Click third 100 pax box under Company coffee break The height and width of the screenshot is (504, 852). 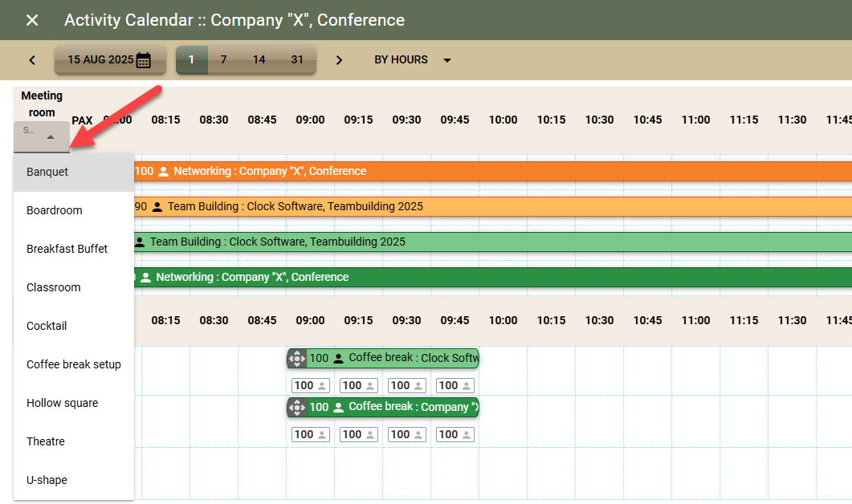(407, 434)
